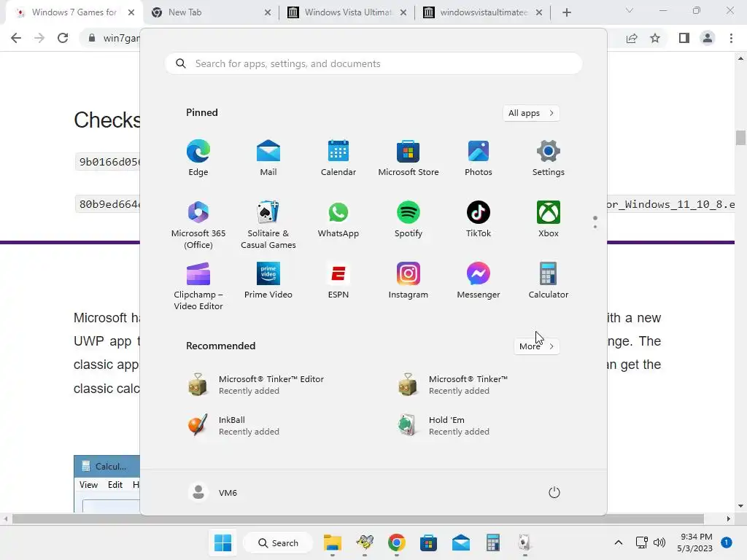The image size is (747, 560).
Task: Open the Chrome three-dot menu
Action: [x=731, y=38]
